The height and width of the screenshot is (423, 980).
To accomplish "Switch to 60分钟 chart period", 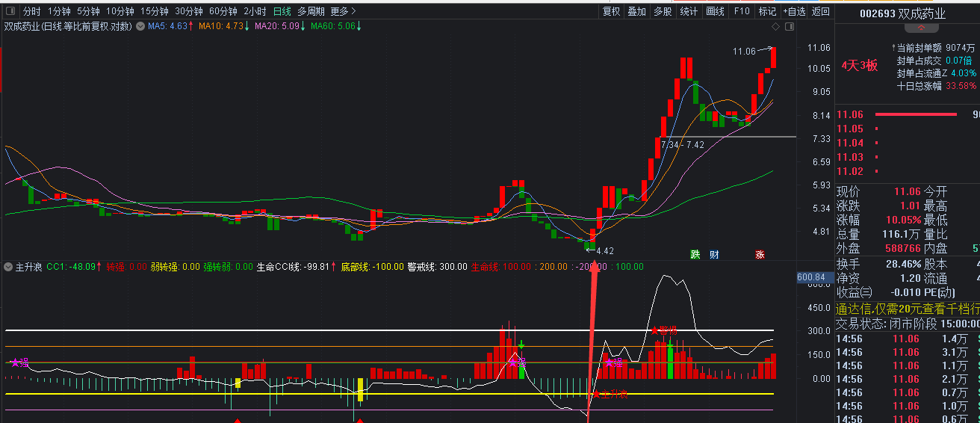I will pos(223,11).
